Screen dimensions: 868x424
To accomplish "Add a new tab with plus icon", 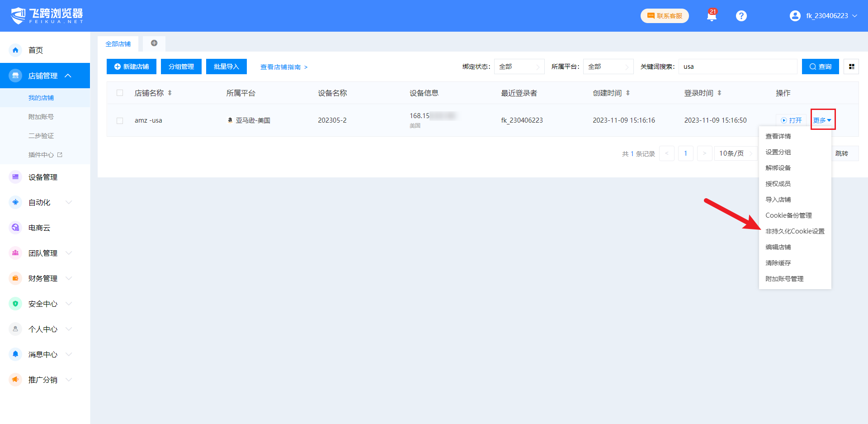I will pos(154,43).
